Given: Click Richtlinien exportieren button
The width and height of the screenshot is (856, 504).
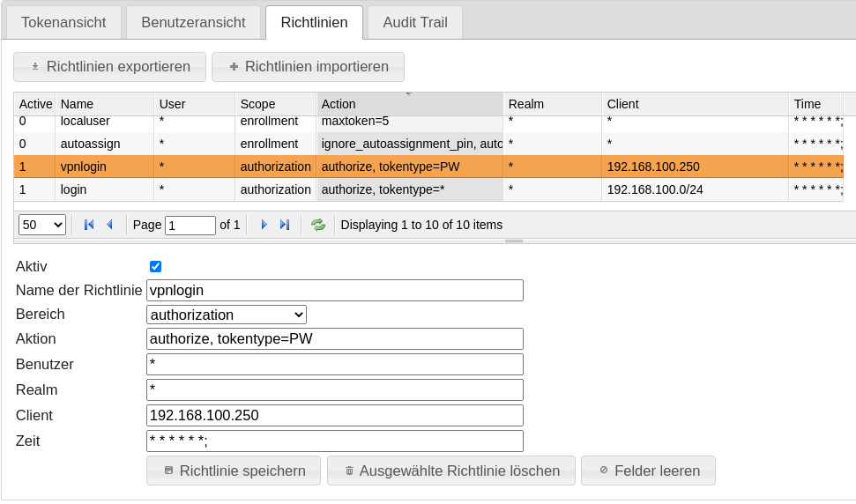Looking at the screenshot, I should tap(109, 67).
